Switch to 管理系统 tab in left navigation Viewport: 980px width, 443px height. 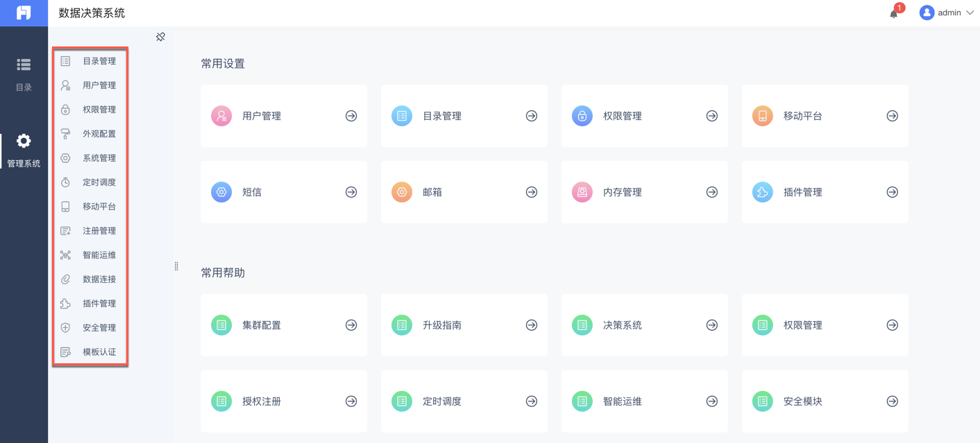[24, 150]
